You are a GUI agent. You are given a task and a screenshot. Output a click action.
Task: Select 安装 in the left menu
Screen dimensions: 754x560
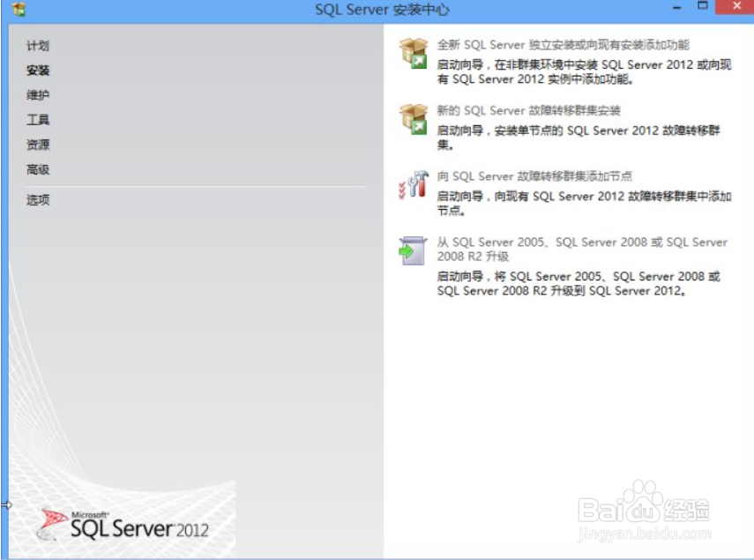coord(38,71)
